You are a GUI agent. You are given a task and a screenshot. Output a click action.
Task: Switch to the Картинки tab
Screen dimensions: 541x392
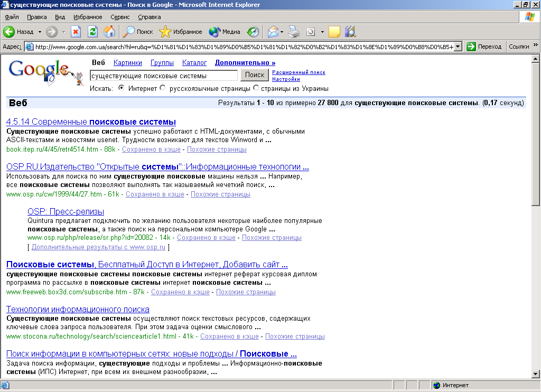(x=128, y=62)
